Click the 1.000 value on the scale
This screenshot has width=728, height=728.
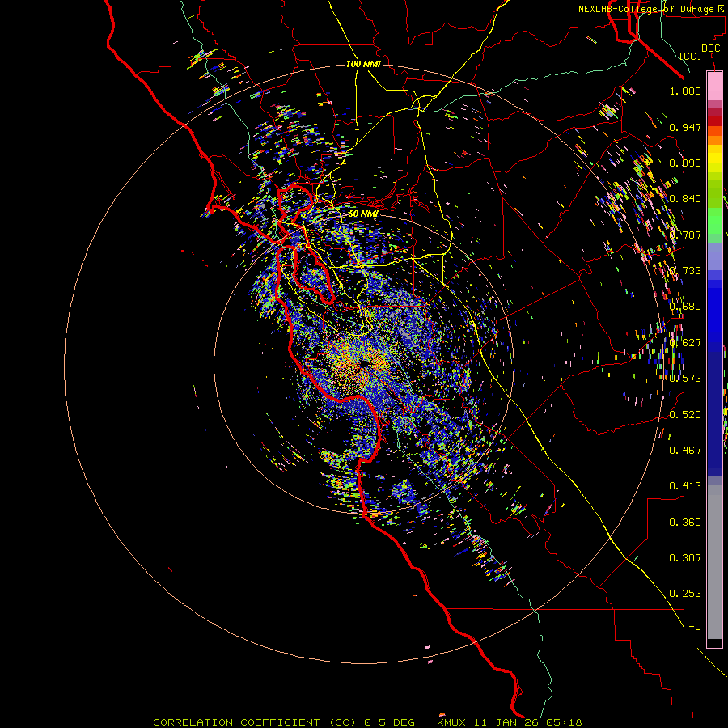coord(685,91)
